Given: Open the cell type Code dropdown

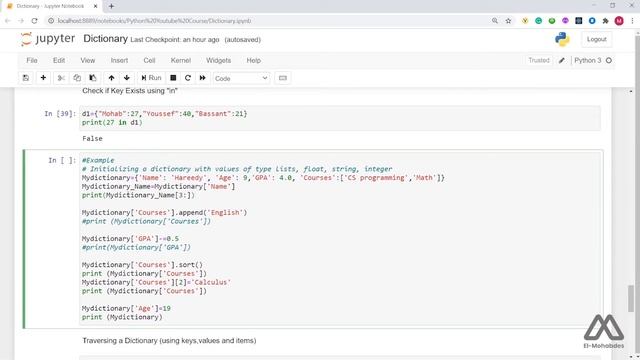Looking at the screenshot, I should [x=241, y=78].
